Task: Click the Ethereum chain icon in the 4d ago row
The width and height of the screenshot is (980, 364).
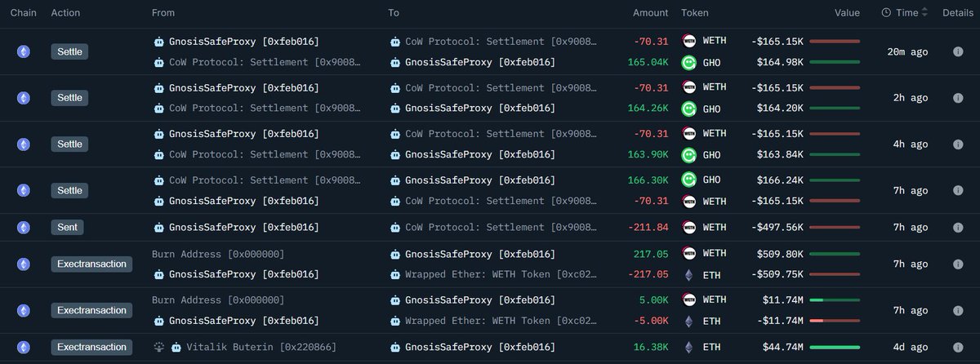Action: pyautogui.click(x=24, y=347)
